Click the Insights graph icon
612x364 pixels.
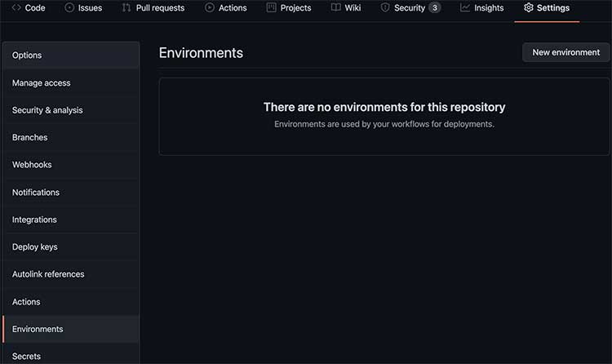tap(465, 7)
